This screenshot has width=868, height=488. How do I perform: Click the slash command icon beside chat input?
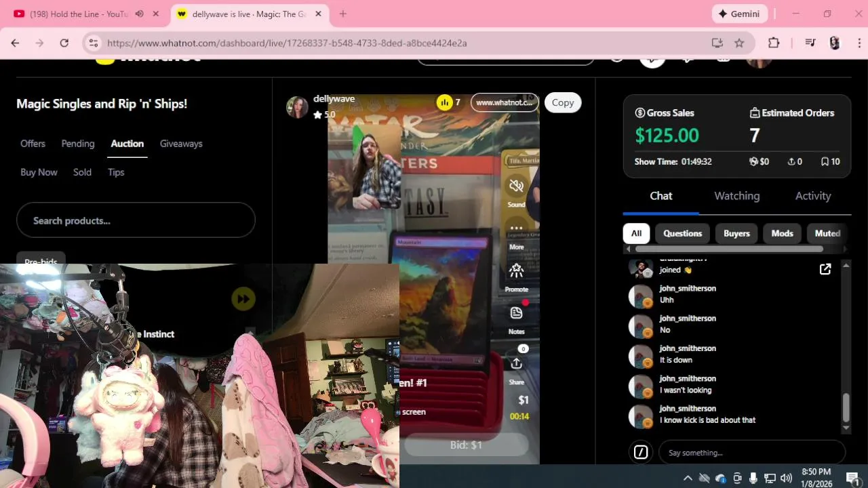641,452
